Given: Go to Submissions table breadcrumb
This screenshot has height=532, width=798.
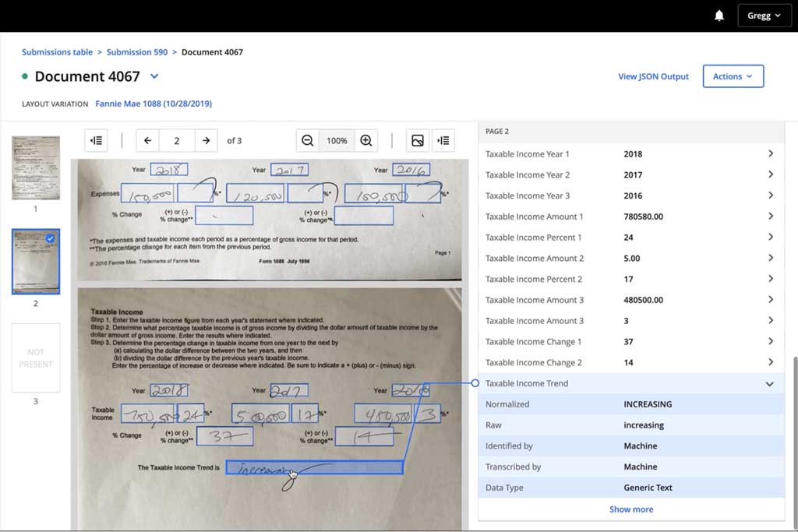Looking at the screenshot, I should 57,52.
